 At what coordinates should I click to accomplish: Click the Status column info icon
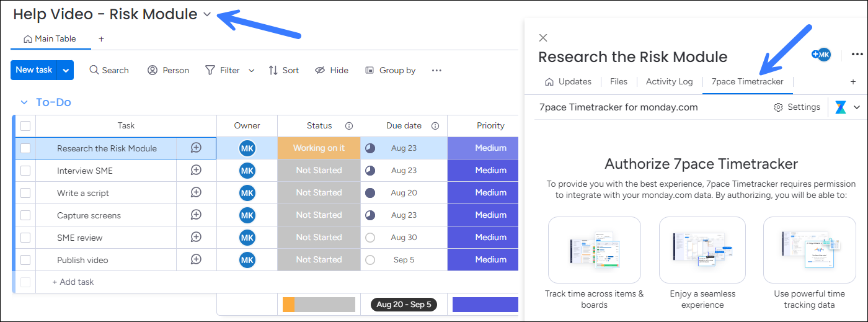pyautogui.click(x=349, y=126)
